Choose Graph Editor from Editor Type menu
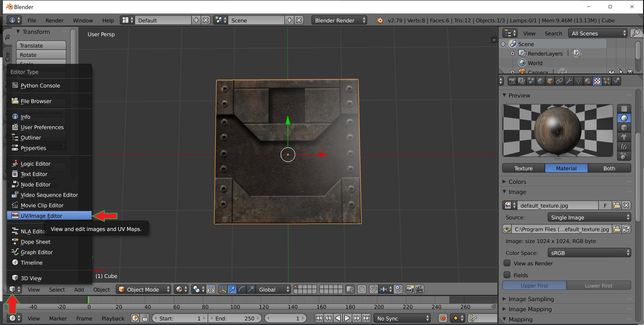Screen dimensions: 644x325 click(x=49, y=252)
